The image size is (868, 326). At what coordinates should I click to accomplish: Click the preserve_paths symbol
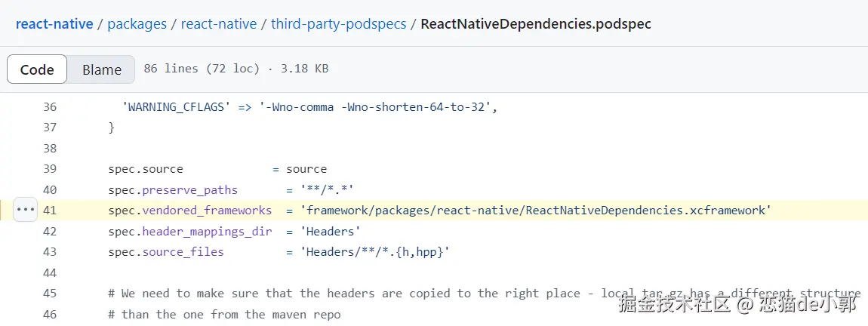(190, 190)
